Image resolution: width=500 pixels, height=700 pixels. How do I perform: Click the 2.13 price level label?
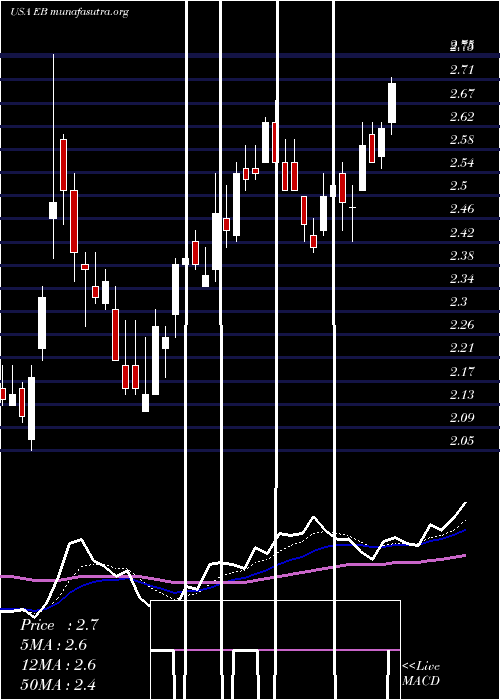(x=462, y=395)
